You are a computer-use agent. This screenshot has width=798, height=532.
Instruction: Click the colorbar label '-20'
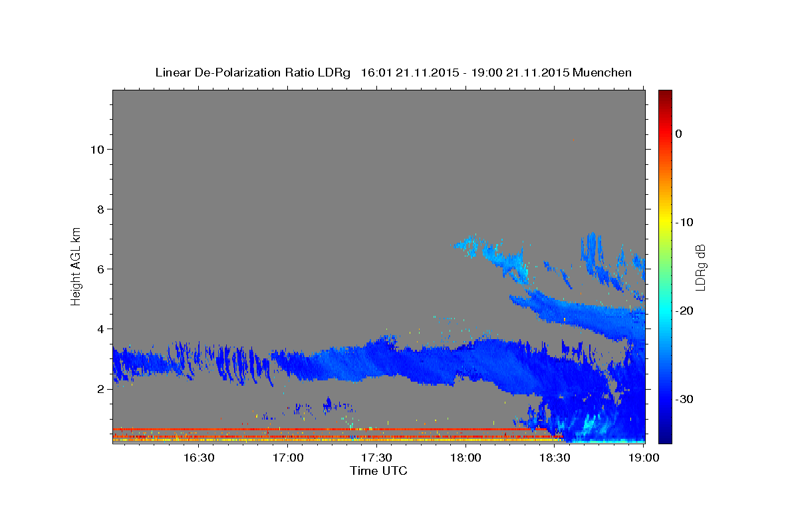(684, 311)
